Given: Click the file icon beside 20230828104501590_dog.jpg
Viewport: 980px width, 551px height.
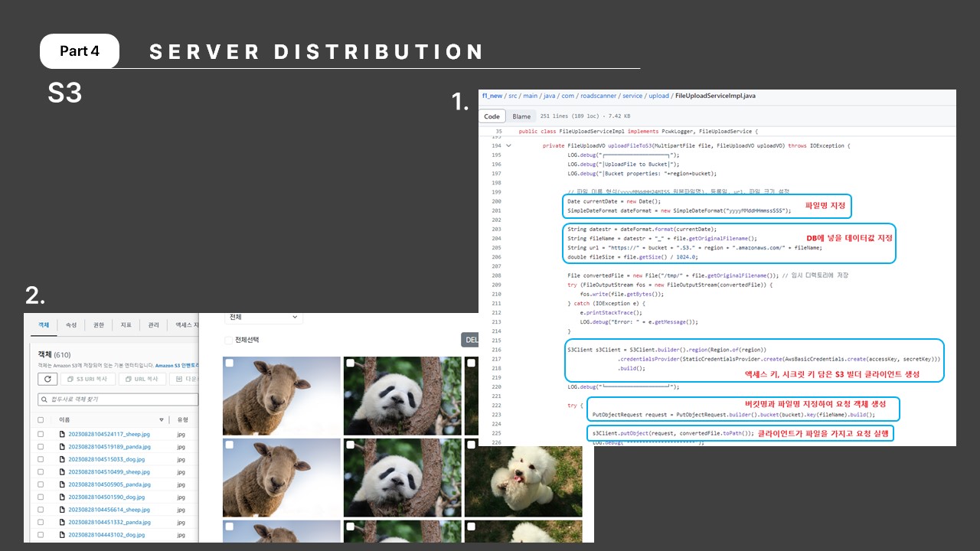Looking at the screenshot, I should pos(62,497).
